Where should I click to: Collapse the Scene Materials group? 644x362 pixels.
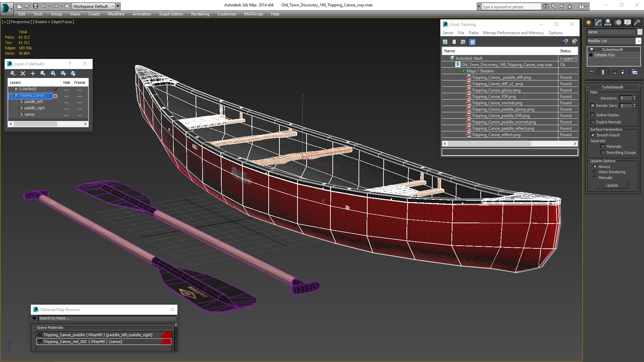click(35, 327)
